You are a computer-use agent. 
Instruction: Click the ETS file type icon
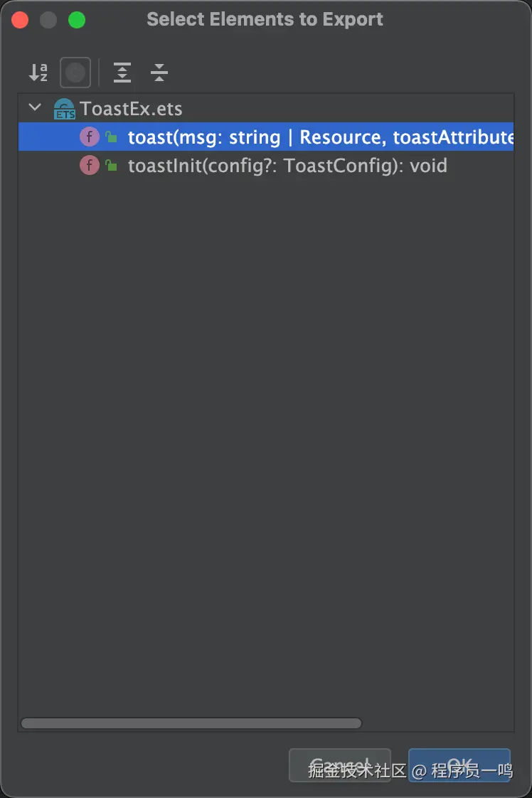click(64, 109)
